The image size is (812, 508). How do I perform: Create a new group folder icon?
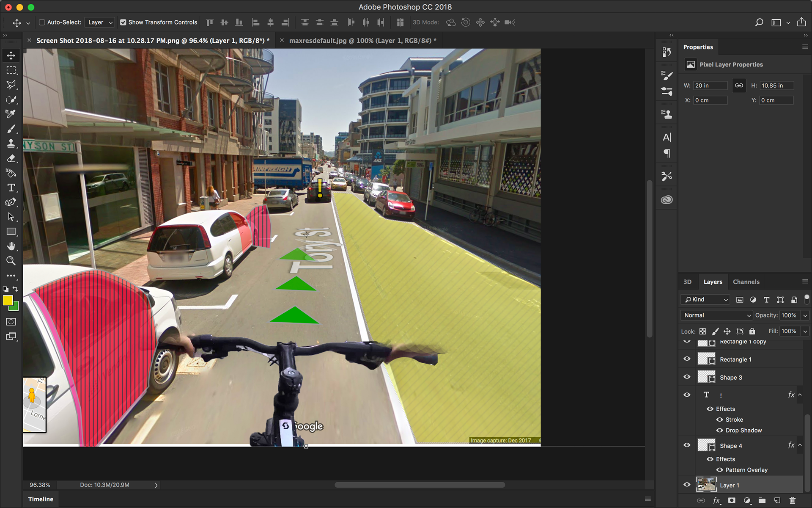point(762,500)
